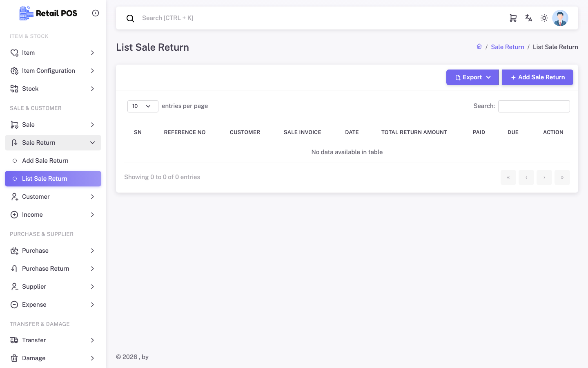The height and width of the screenshot is (368, 588).
Task: Toggle the sidebar pin circle icon
Action: 96,13
